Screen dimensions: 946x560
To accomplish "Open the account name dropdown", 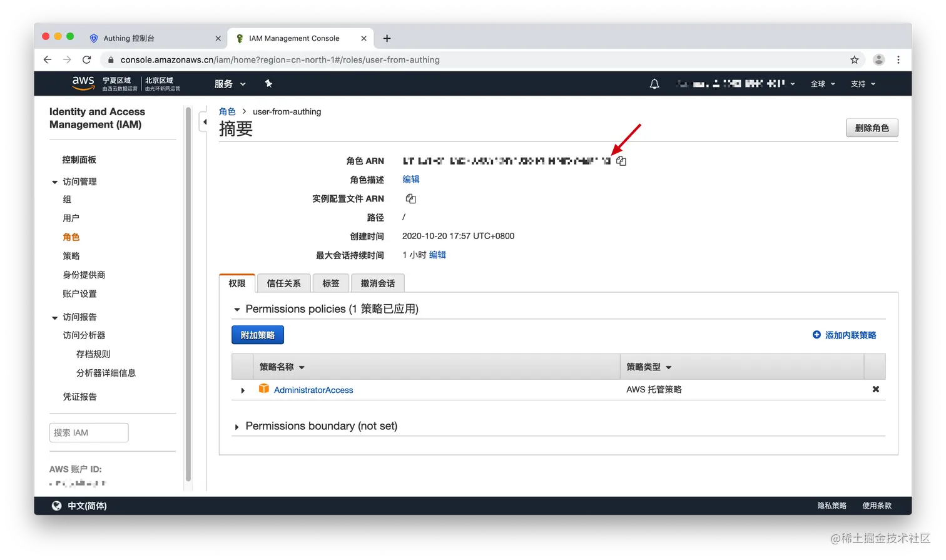I will pyautogui.click(x=736, y=83).
